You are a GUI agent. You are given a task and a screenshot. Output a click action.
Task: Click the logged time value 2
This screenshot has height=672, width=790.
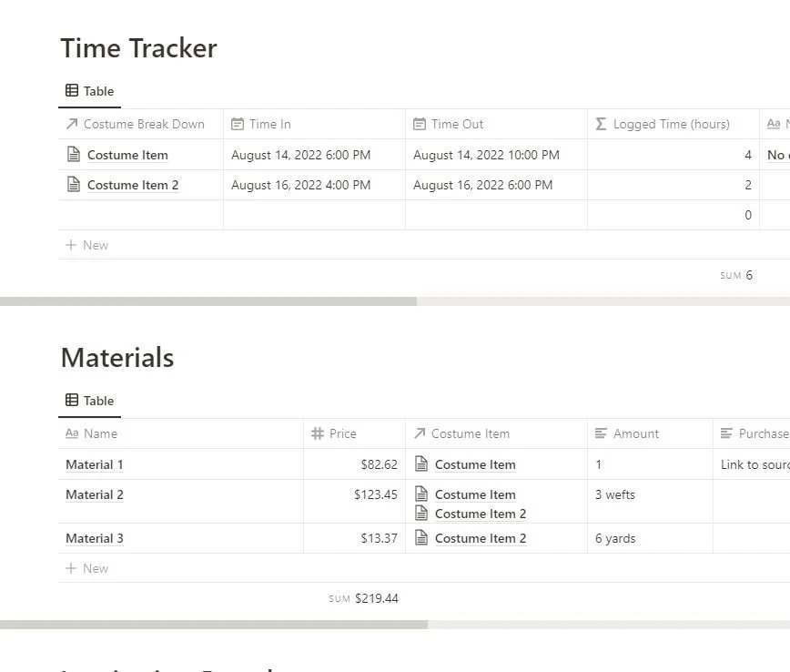click(x=748, y=185)
